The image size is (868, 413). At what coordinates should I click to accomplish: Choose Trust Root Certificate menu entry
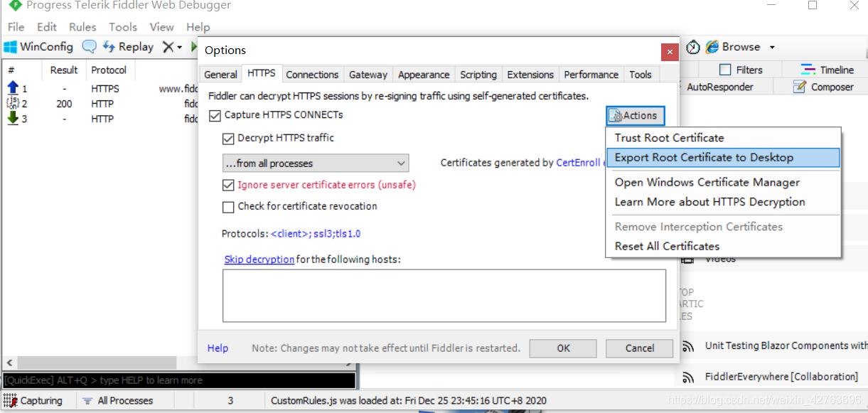(x=724, y=138)
